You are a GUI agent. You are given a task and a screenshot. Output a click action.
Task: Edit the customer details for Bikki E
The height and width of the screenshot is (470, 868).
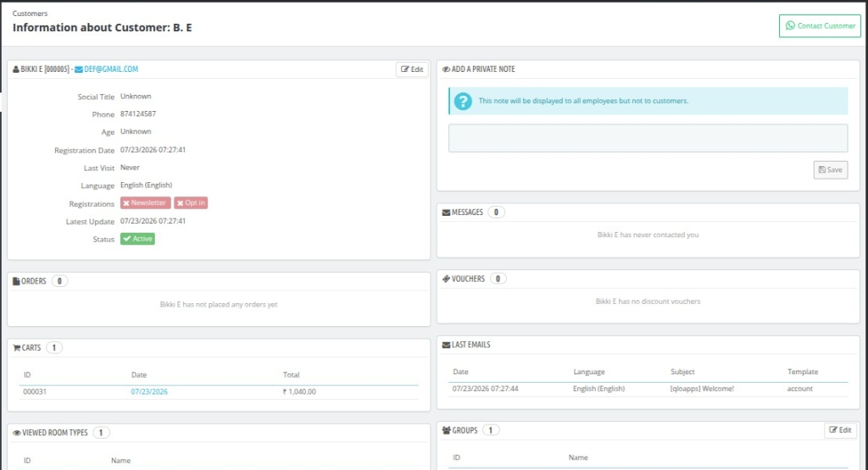click(413, 69)
